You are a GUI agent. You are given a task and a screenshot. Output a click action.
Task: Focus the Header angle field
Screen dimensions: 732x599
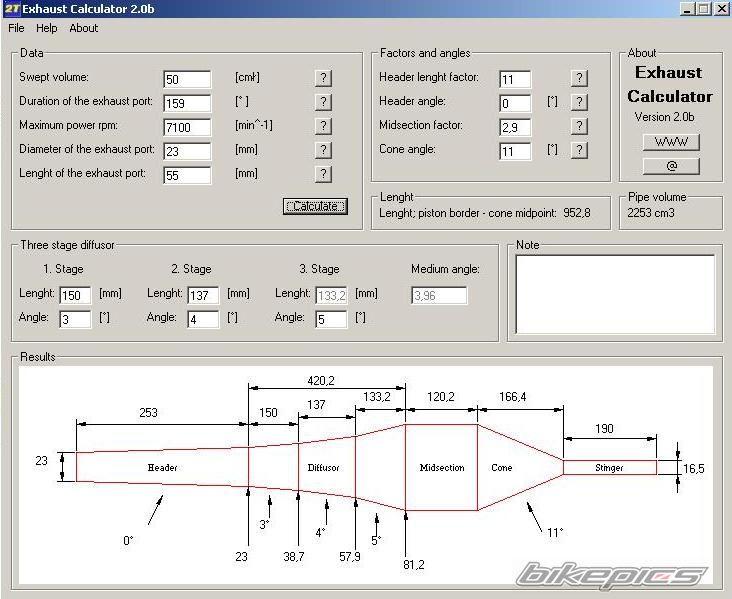pyautogui.click(x=515, y=103)
